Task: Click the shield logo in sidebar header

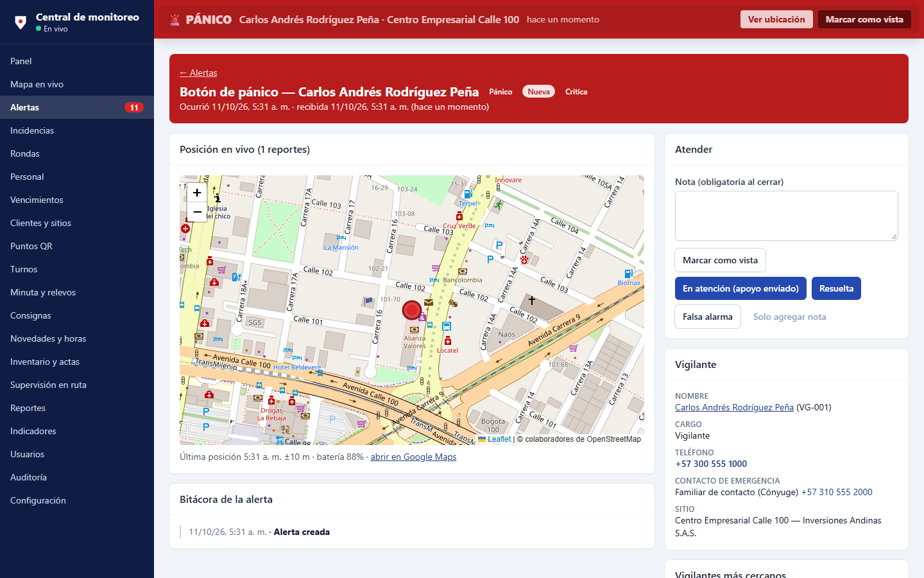Action: tap(21, 22)
